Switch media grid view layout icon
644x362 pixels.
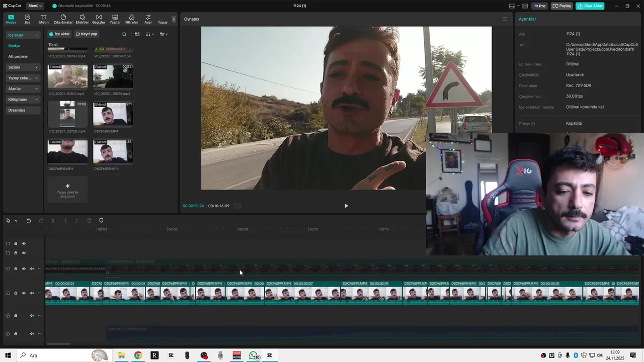tap(137, 34)
